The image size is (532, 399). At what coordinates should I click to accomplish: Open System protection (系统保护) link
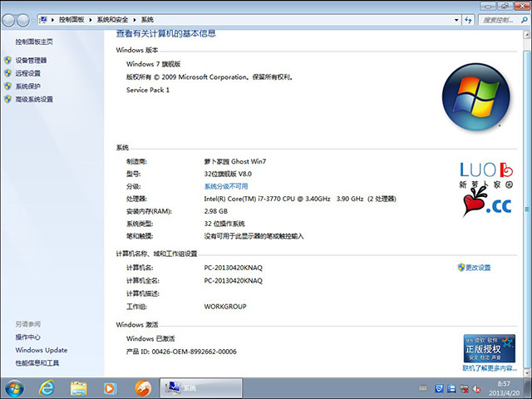[x=27, y=86]
